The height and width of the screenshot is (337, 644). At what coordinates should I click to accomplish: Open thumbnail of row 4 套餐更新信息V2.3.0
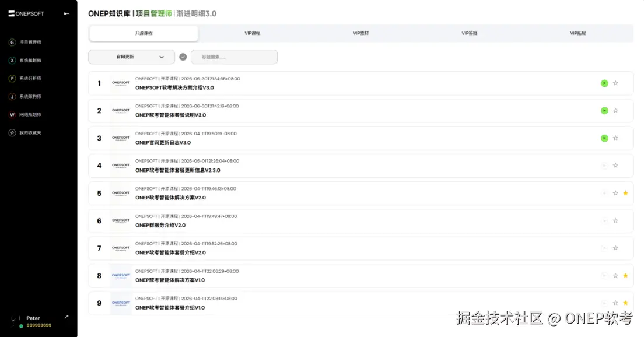pos(121,166)
